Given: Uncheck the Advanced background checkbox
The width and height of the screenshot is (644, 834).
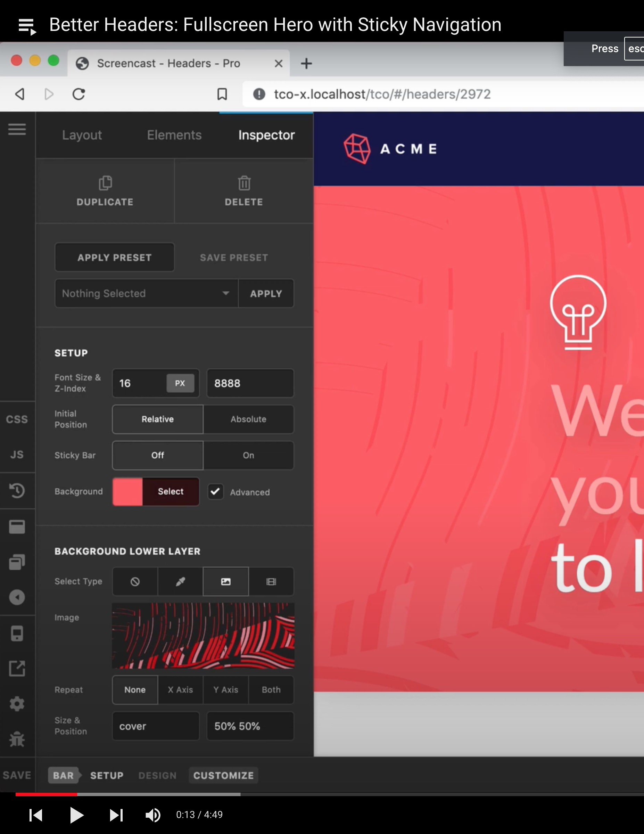Looking at the screenshot, I should point(215,491).
